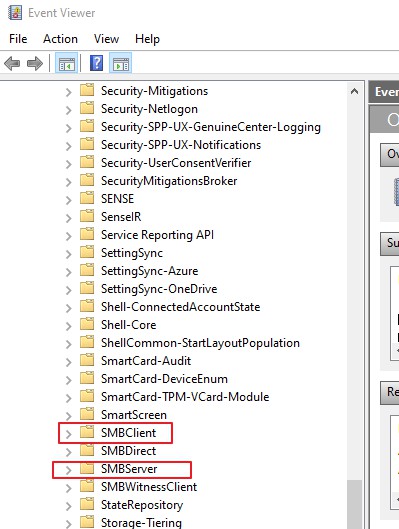
Task: Click the Storage-Tiering folder icon
Action: point(87,522)
